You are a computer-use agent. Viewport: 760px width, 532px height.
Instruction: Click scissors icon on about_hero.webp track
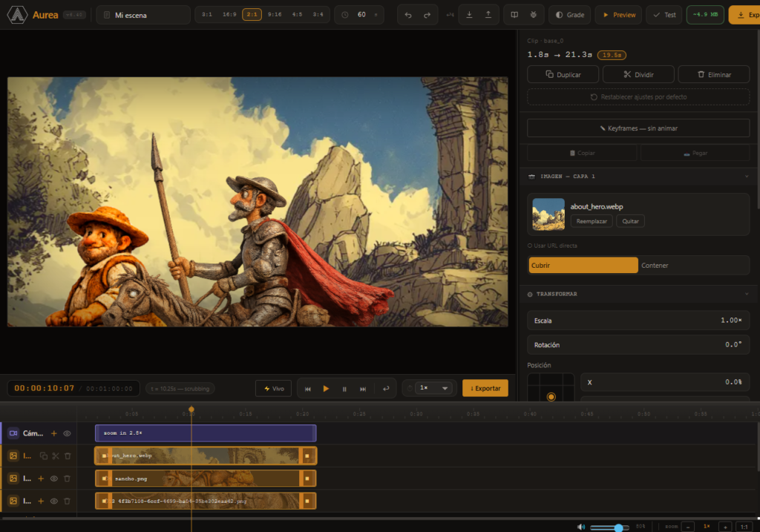coord(56,456)
